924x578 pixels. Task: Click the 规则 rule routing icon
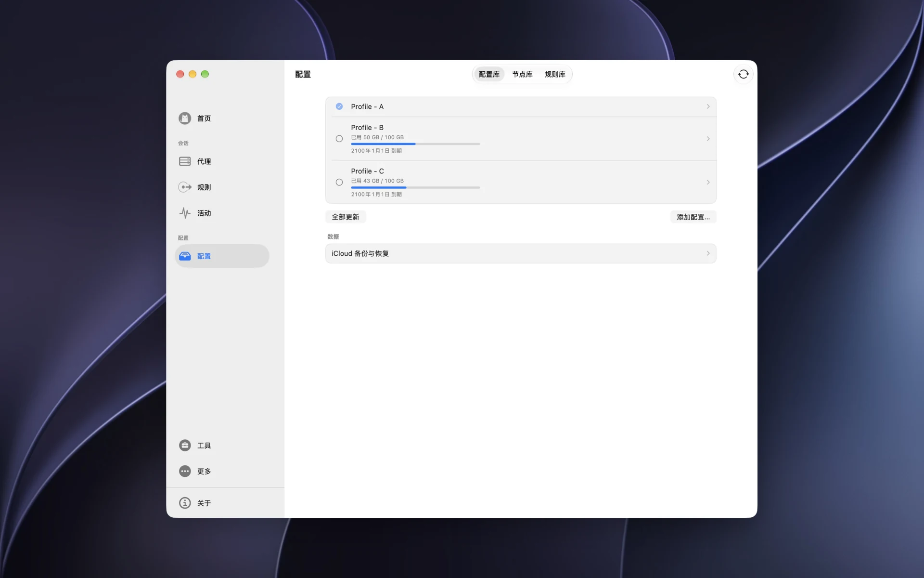click(x=185, y=187)
